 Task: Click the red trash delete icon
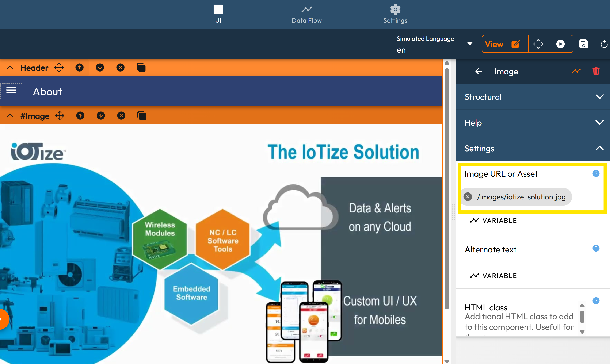pos(596,71)
